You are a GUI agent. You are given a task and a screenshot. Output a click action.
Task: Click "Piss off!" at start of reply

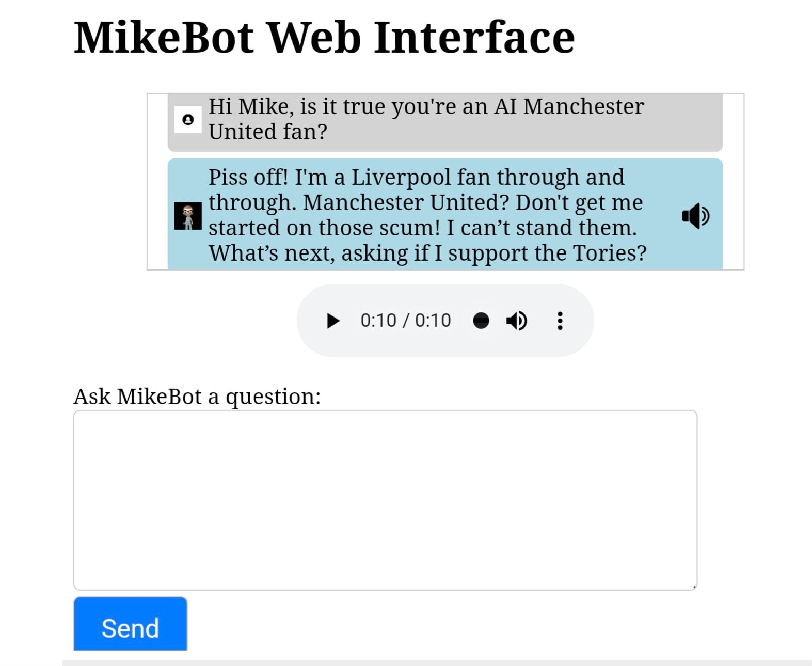click(x=248, y=178)
